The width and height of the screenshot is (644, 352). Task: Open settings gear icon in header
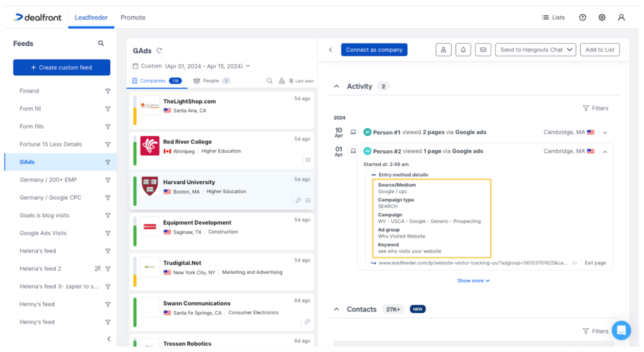click(602, 17)
